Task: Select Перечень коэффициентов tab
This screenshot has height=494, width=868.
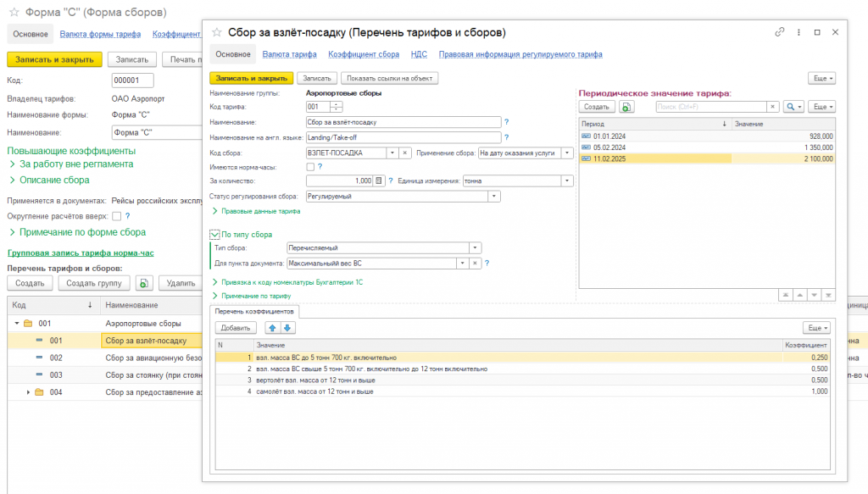Action: [x=254, y=312]
